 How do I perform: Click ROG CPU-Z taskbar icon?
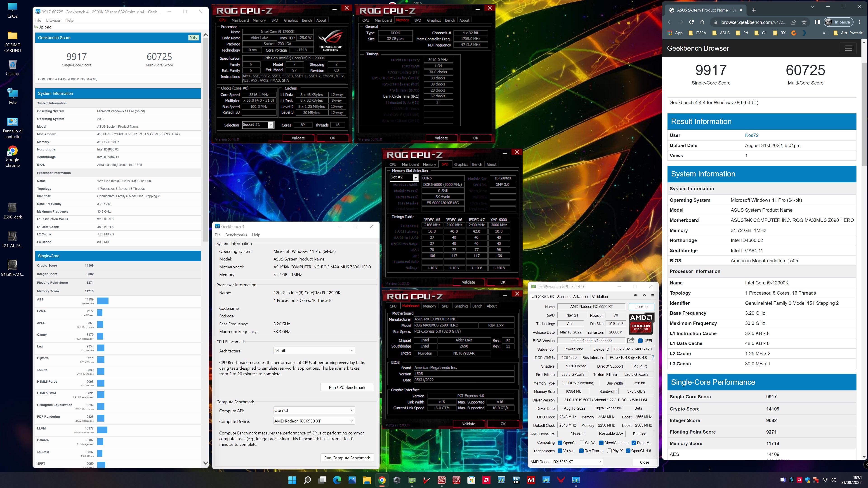coord(441,480)
